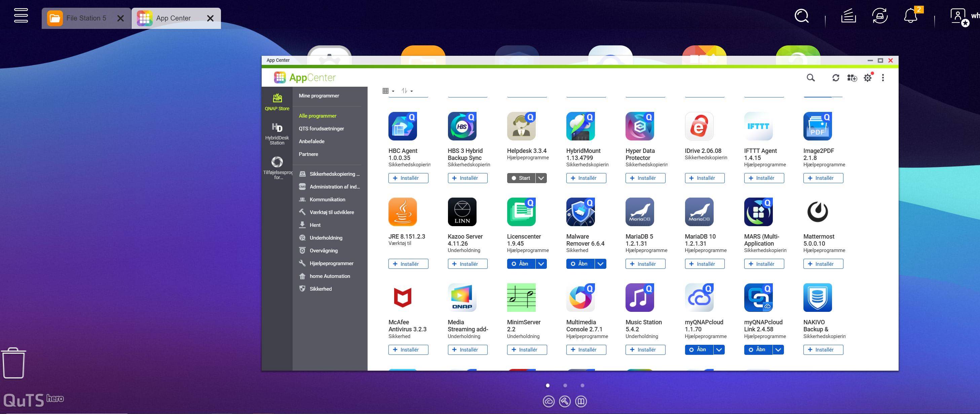Click the Media Streaming add-on app name

(x=467, y=326)
